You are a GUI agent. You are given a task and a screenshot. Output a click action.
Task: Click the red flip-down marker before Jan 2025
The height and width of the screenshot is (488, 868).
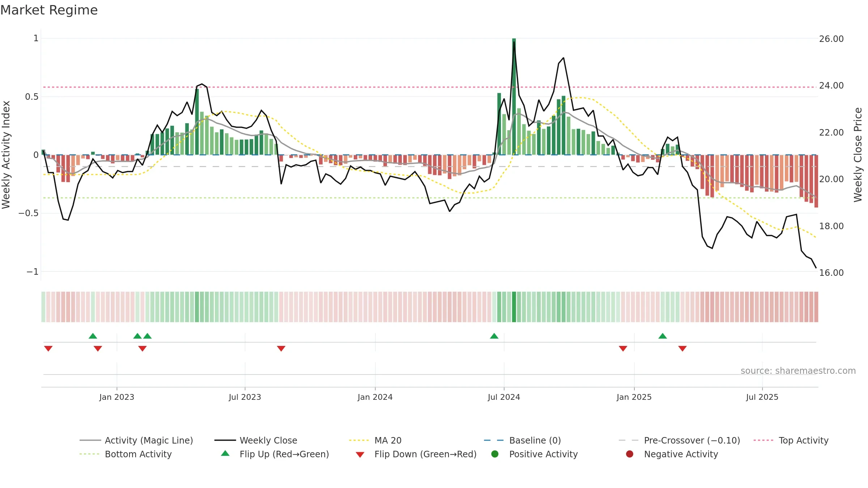623,348
